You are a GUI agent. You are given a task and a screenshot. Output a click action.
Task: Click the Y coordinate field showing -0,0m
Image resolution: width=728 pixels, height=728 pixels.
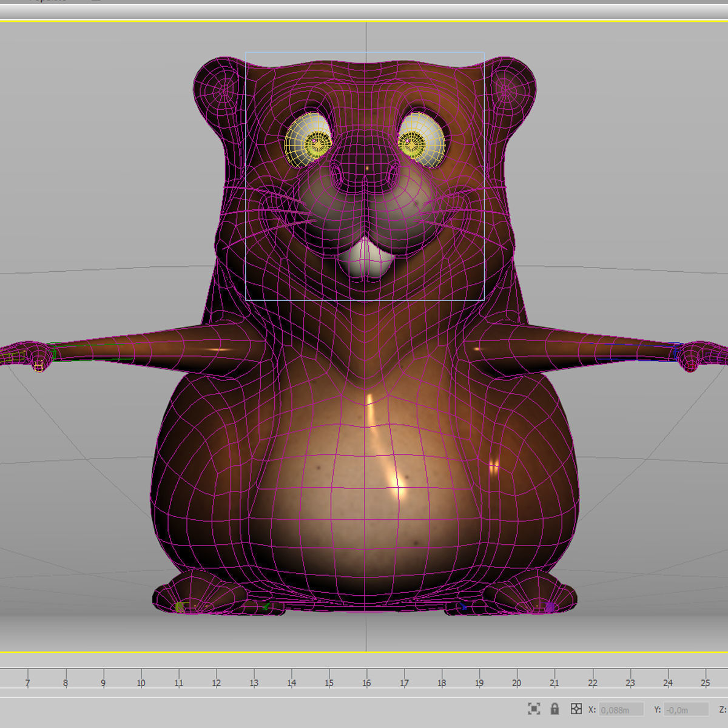(x=686, y=709)
